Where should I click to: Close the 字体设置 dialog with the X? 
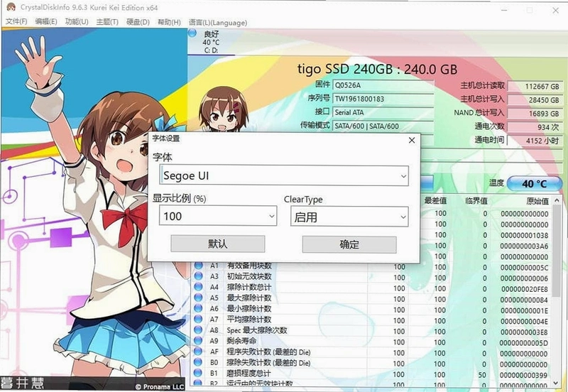pyautogui.click(x=412, y=140)
